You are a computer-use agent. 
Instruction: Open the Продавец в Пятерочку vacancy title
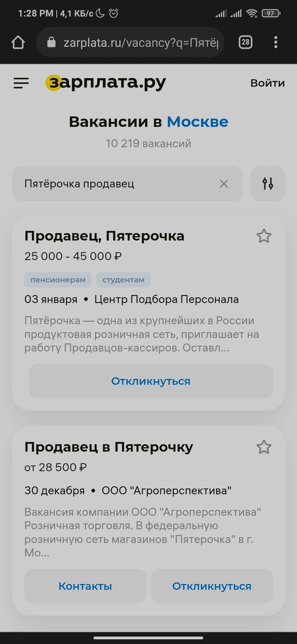pos(109,447)
